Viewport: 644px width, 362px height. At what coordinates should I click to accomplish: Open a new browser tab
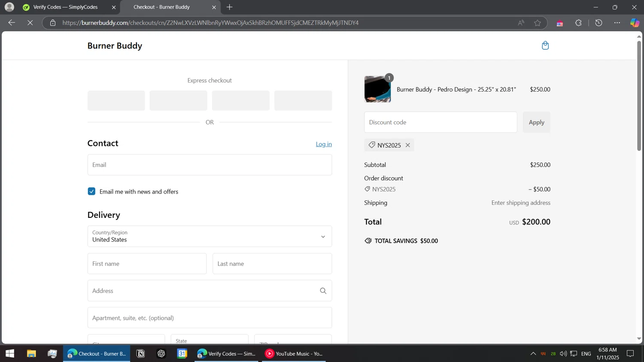pos(230,7)
